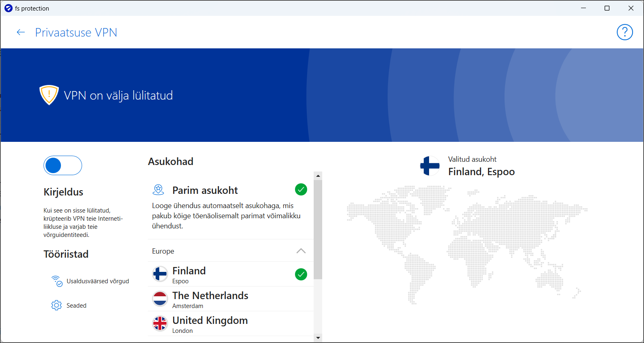644x343 pixels.
Task: Click the Finland flag in the location list
Action: (x=160, y=274)
